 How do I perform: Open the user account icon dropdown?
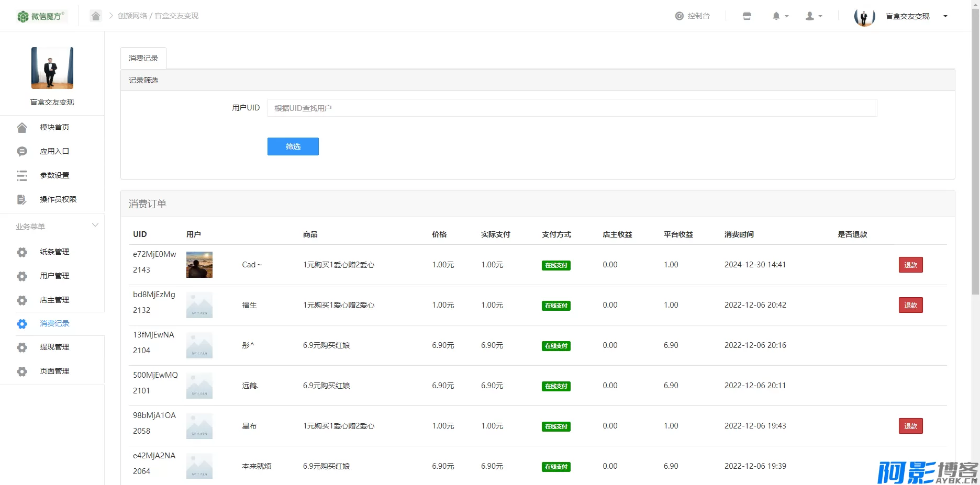tap(813, 16)
